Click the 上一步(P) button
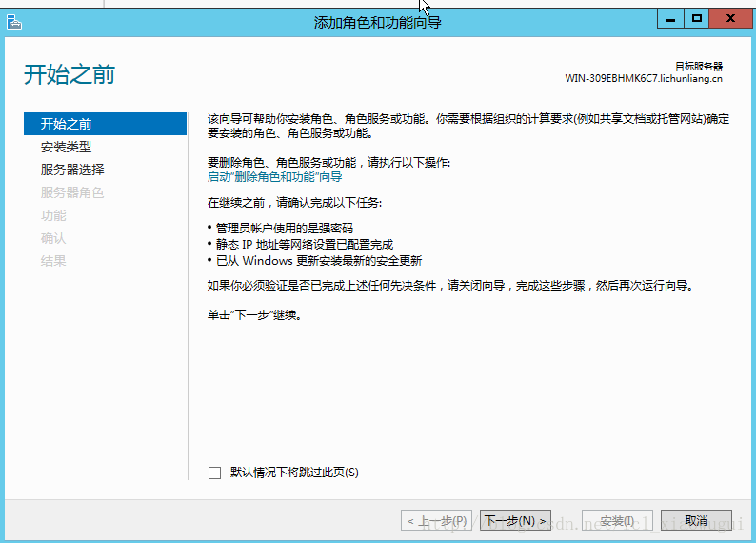756x543 pixels. tap(436, 520)
